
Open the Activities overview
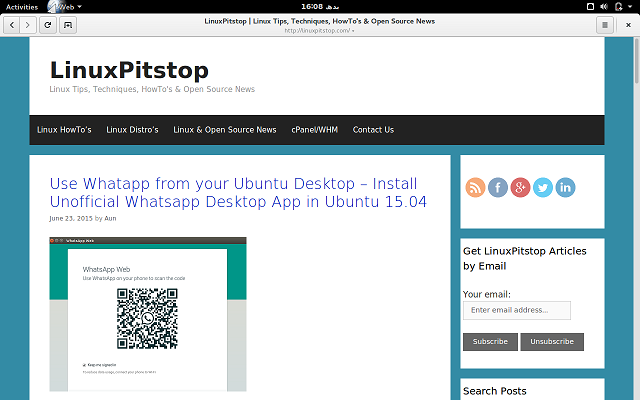[22, 7]
